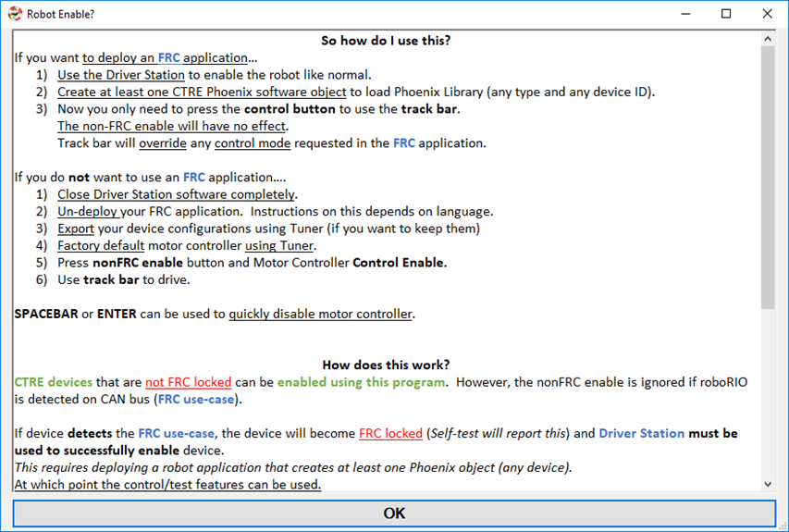Click the vertical scrollbar thumb
This screenshot has width=789, height=532.
[768, 177]
